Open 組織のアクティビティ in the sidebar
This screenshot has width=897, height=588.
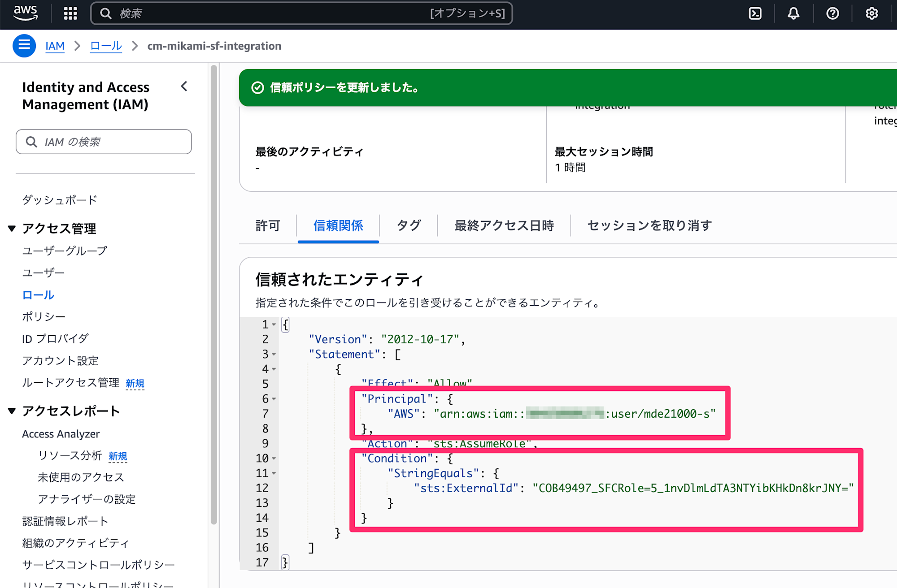(75, 543)
